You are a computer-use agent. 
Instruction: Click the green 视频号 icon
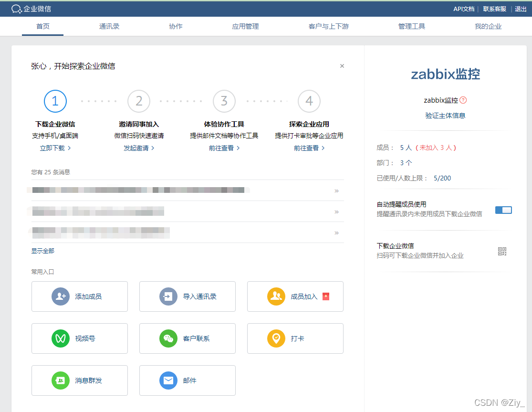coord(61,338)
